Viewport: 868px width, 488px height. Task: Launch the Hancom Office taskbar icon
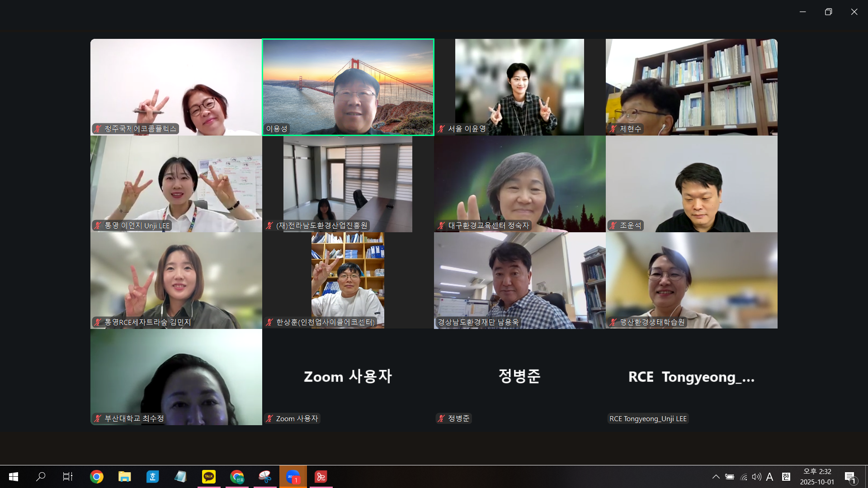pyautogui.click(x=153, y=477)
